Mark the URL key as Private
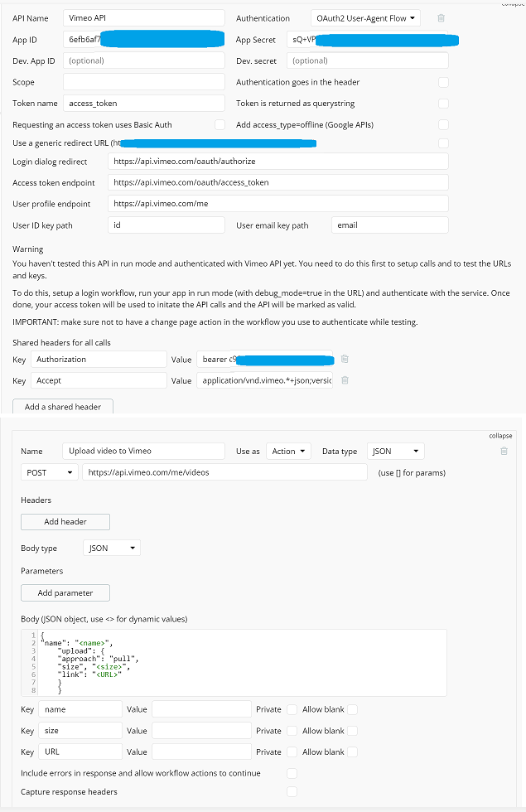 [x=292, y=752]
